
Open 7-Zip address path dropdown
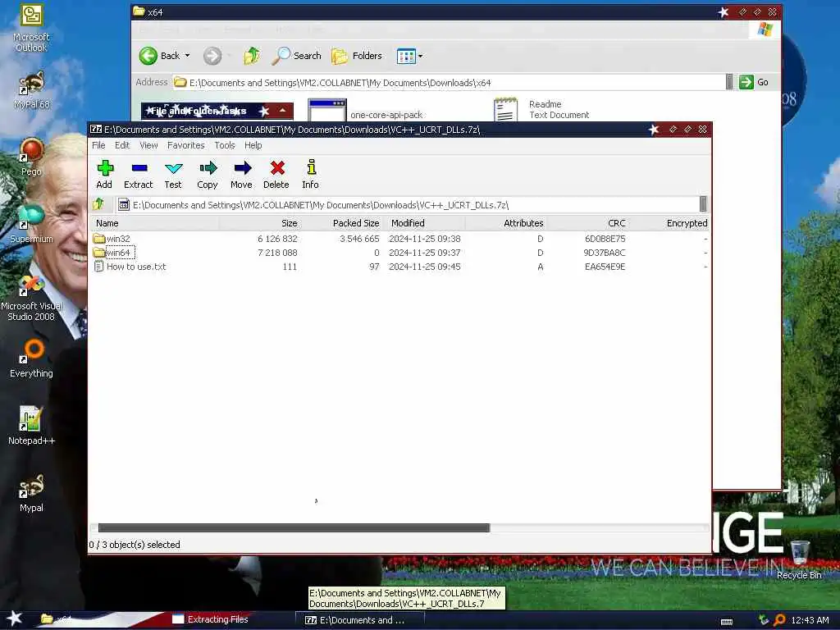tap(703, 204)
